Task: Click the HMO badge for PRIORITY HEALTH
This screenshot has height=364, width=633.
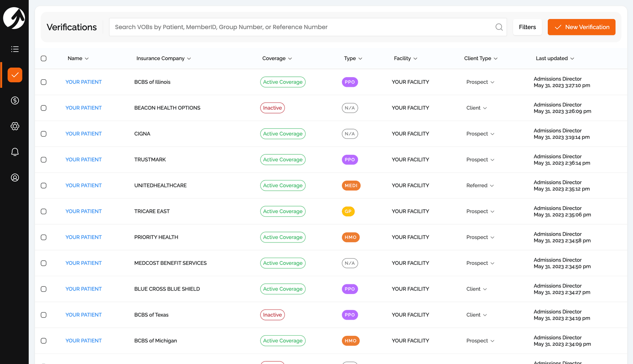Action: click(351, 237)
